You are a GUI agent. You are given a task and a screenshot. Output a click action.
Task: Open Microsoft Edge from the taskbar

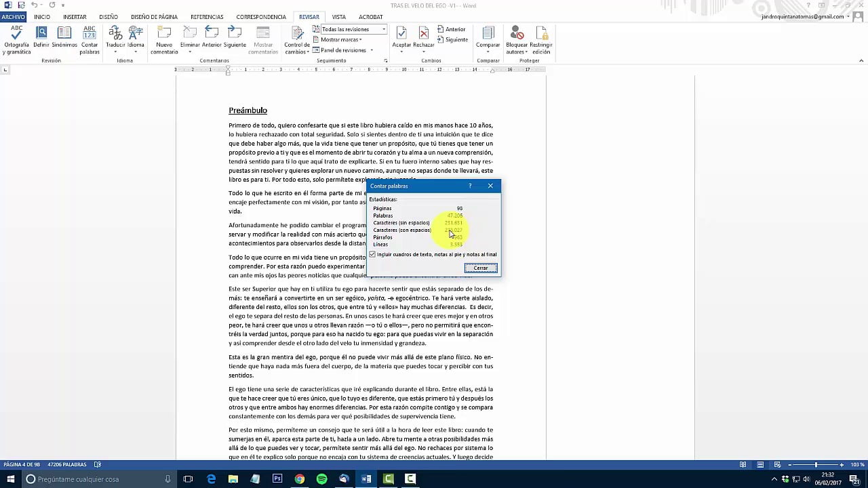click(212, 479)
